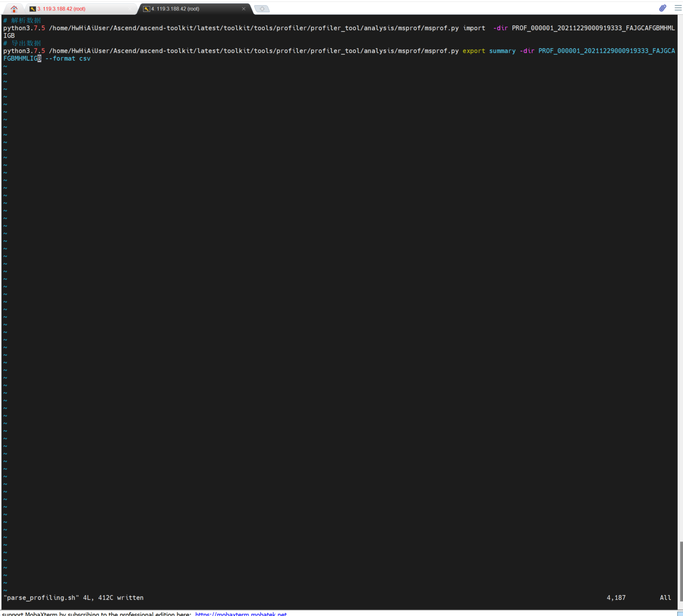The width and height of the screenshot is (683, 616).
Task: Click the '# 解析数据' comment line
Action: [x=22, y=20]
